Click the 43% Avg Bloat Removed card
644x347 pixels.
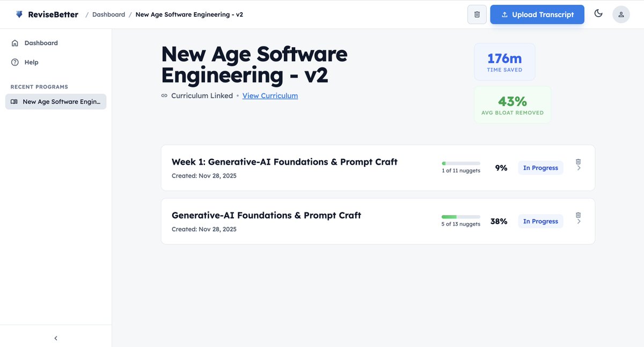pyautogui.click(x=513, y=105)
